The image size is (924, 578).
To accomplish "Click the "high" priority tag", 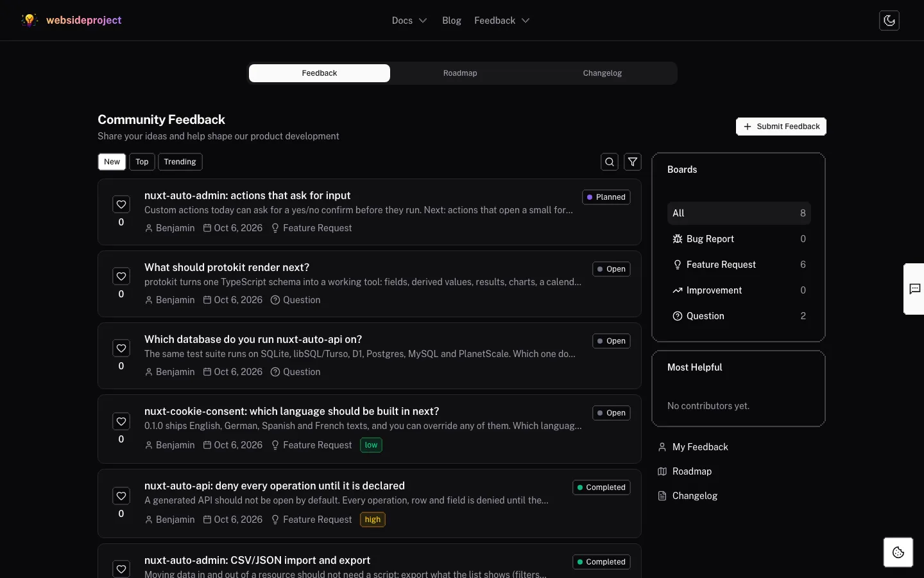I will (x=373, y=520).
